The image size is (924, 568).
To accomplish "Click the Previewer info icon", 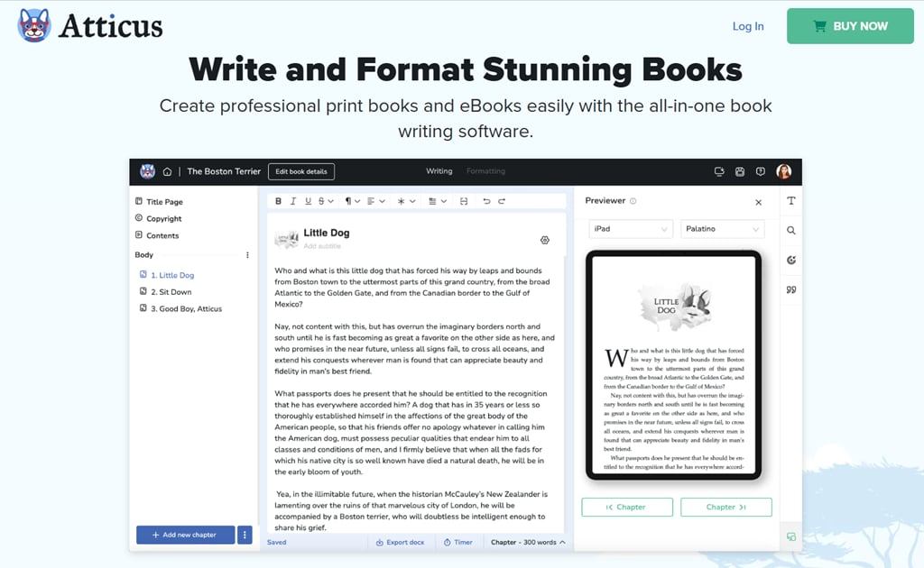I will pos(633,201).
